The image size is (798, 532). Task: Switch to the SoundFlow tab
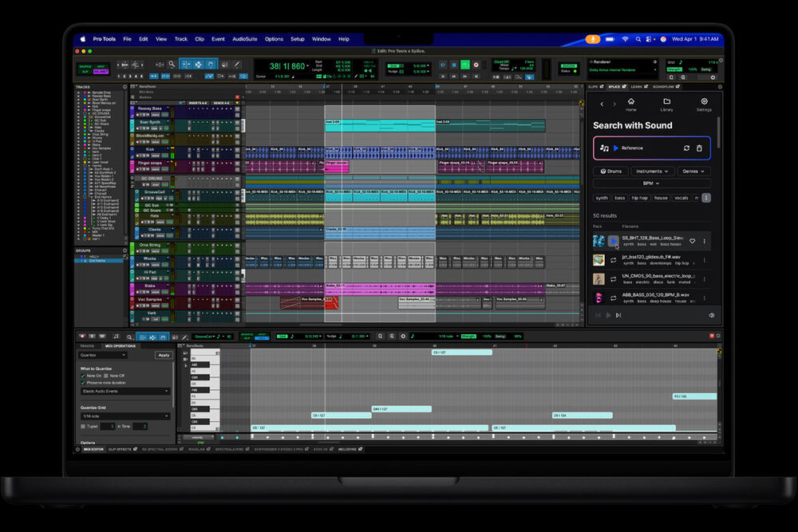pyautogui.click(x=666, y=87)
